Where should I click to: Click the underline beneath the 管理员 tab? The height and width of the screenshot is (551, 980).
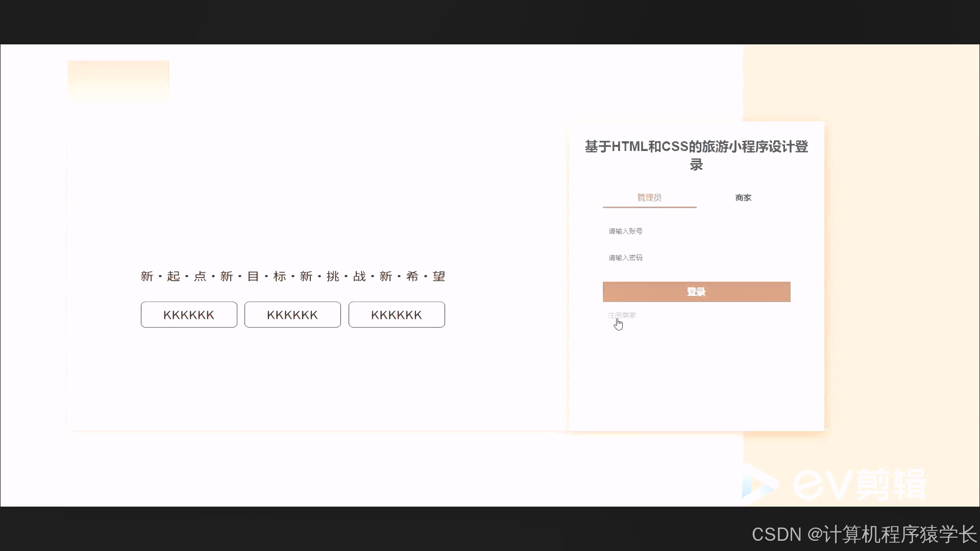coord(649,207)
